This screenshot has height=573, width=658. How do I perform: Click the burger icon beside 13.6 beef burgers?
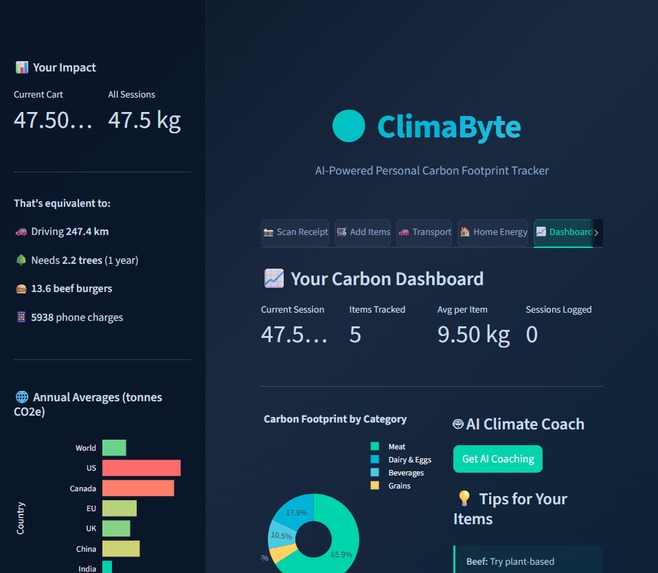(x=21, y=289)
